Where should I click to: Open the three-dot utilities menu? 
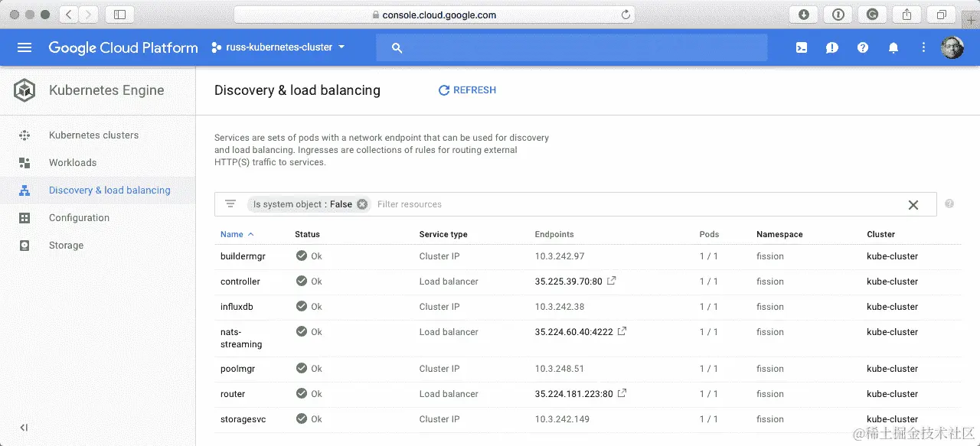(x=923, y=47)
